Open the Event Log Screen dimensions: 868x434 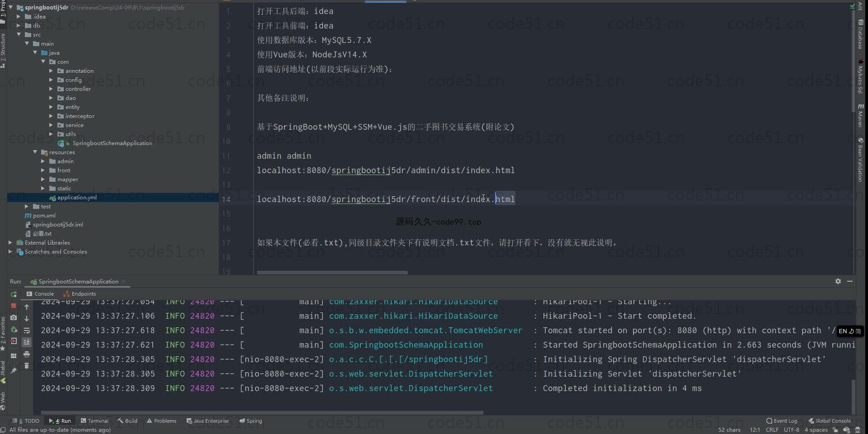pos(782,421)
